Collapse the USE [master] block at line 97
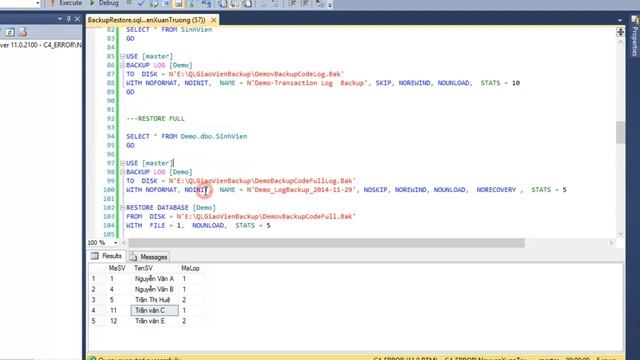 [x=122, y=163]
